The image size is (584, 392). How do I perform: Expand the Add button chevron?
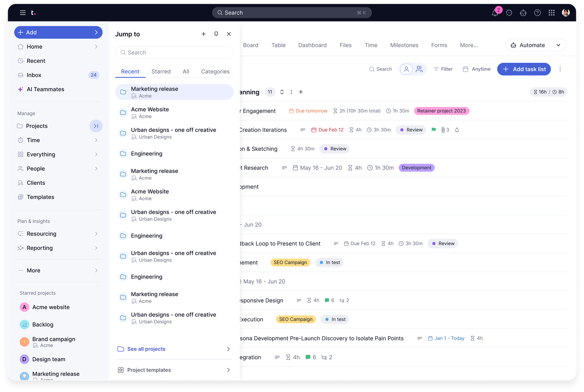point(96,32)
